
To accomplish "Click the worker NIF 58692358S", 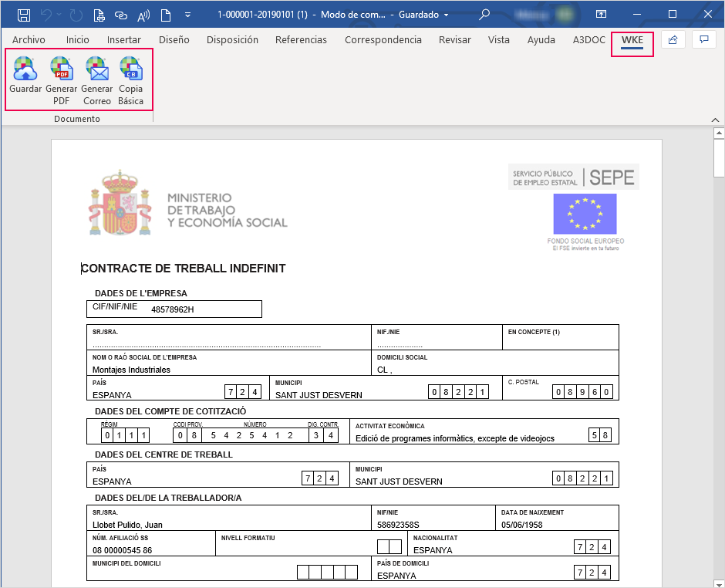I will coord(398,525).
